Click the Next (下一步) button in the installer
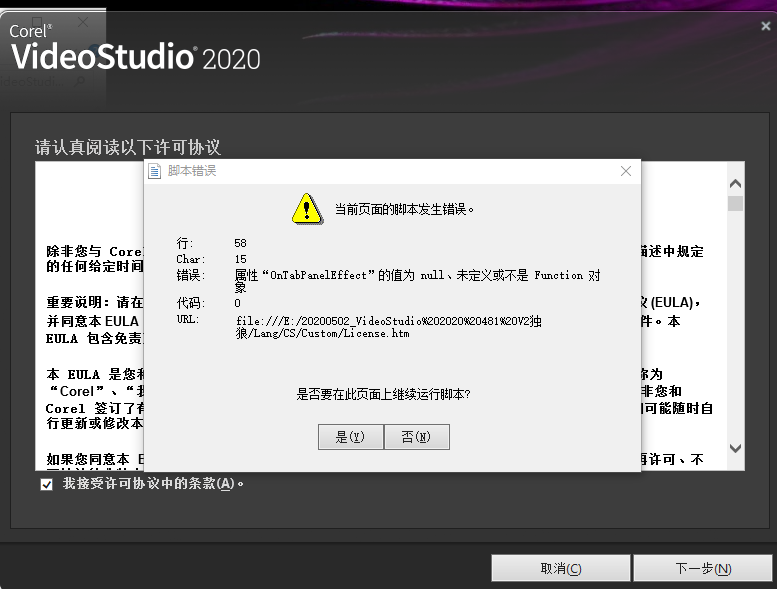The width and height of the screenshot is (777, 589). tap(703, 568)
